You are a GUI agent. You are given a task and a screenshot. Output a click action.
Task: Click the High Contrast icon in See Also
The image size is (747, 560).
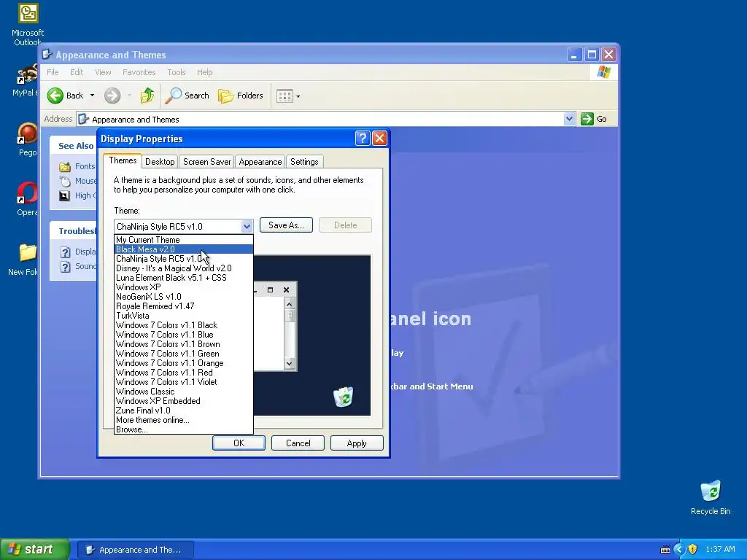(65, 195)
